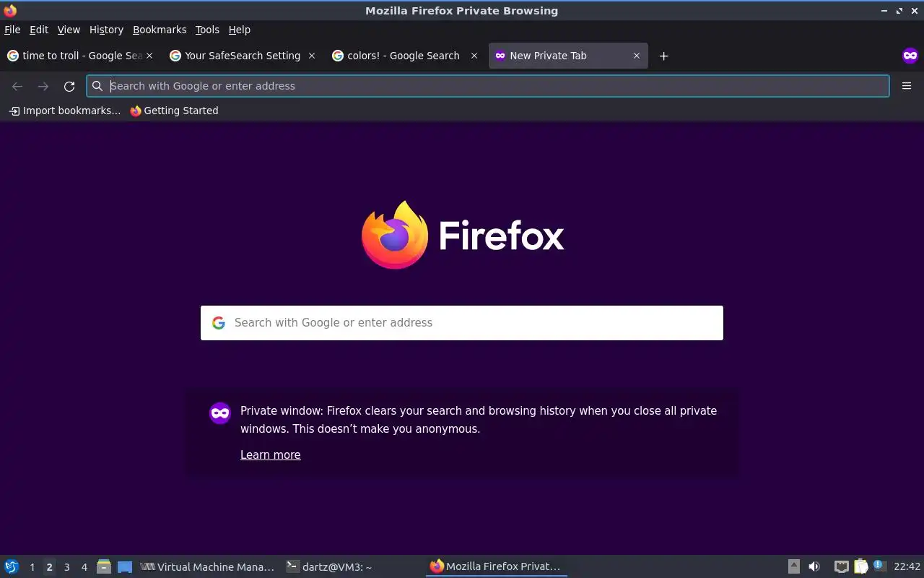Open the History menu
Image resolution: width=924 pixels, height=578 pixels.
106,30
